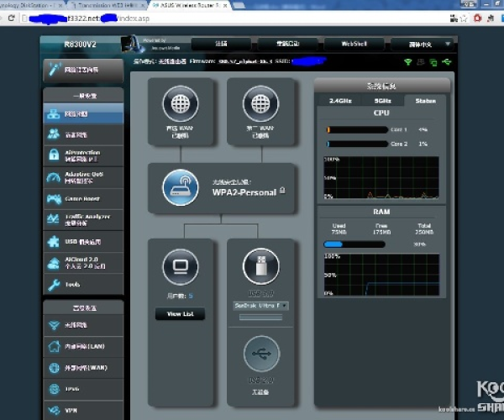Screen dimensions: 504x420
Task: Open the Tools wrench icon
Action: click(x=54, y=285)
